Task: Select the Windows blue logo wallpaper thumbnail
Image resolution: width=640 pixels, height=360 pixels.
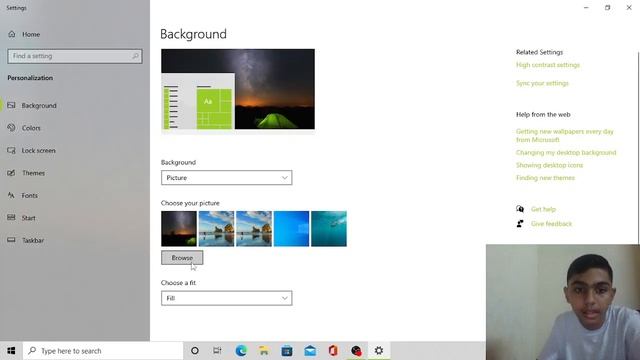Action: [291, 229]
